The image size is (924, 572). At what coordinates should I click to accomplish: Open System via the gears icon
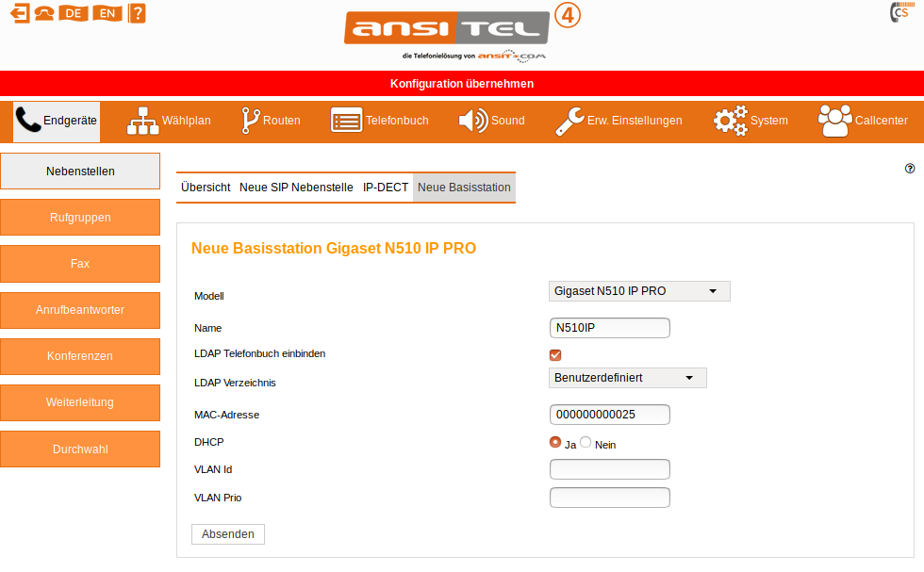(730, 121)
